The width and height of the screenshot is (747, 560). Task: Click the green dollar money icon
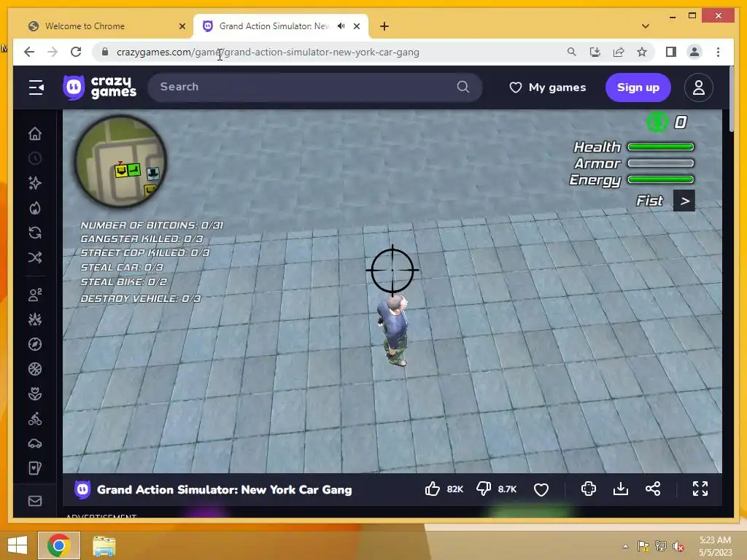(657, 122)
